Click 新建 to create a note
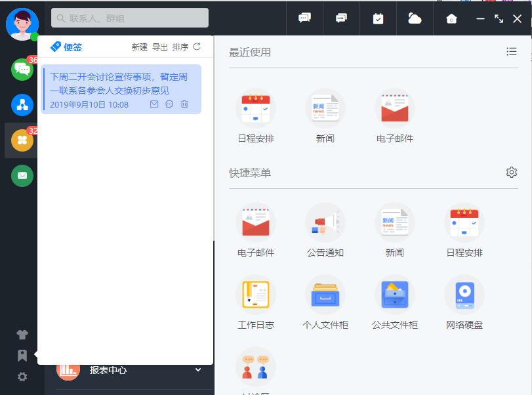Viewport: 532px width, 395px height. (140, 47)
